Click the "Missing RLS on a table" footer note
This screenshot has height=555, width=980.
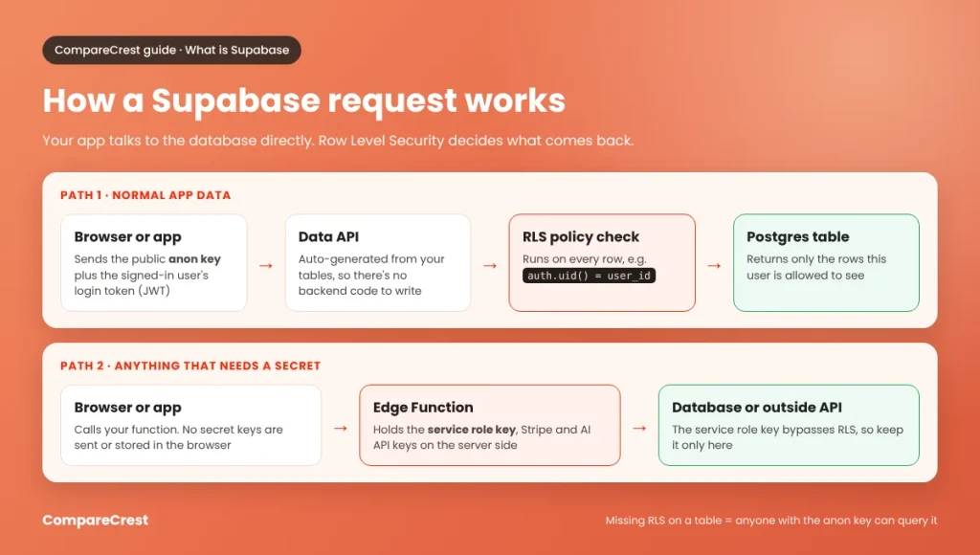[771, 521]
